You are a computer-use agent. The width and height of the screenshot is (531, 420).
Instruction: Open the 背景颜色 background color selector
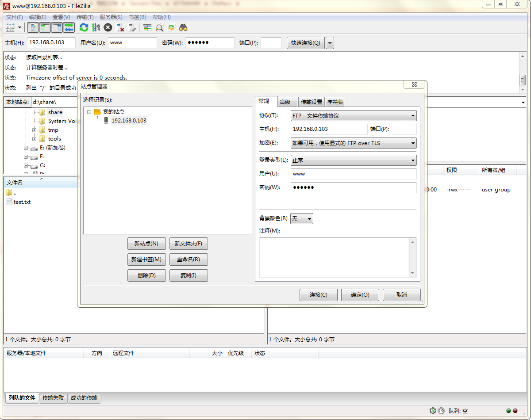coord(302,218)
